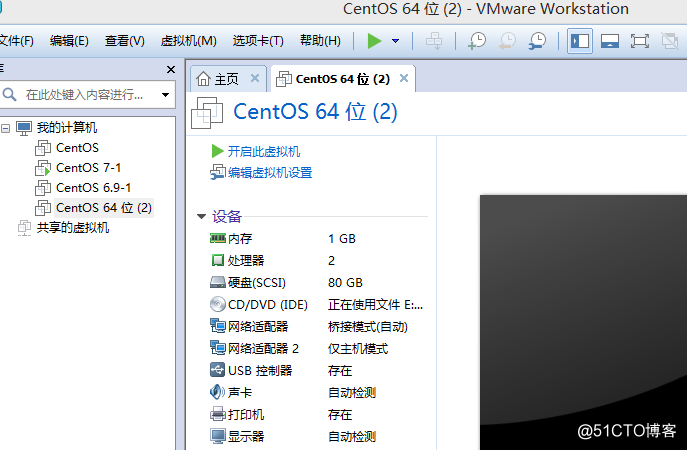Click the CD/DVD (IDE) device entry
The height and width of the screenshot is (450, 687).
pyautogui.click(x=259, y=305)
